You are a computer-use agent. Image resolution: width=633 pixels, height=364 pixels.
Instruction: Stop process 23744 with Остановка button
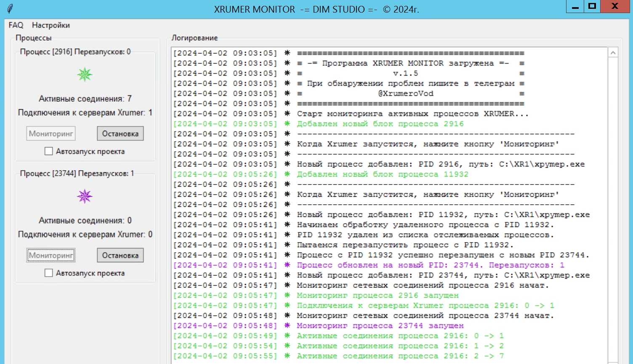tap(120, 255)
